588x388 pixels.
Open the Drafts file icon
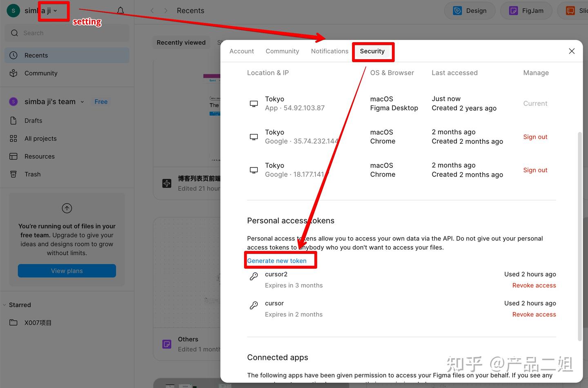(13, 120)
